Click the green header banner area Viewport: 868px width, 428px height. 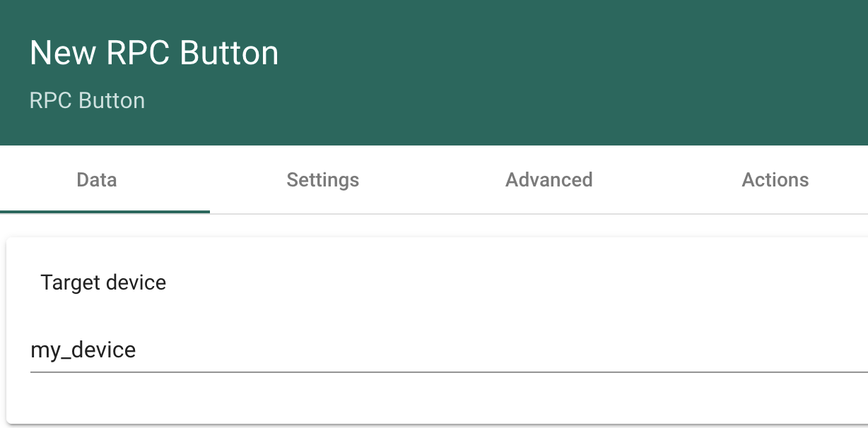tap(434, 71)
